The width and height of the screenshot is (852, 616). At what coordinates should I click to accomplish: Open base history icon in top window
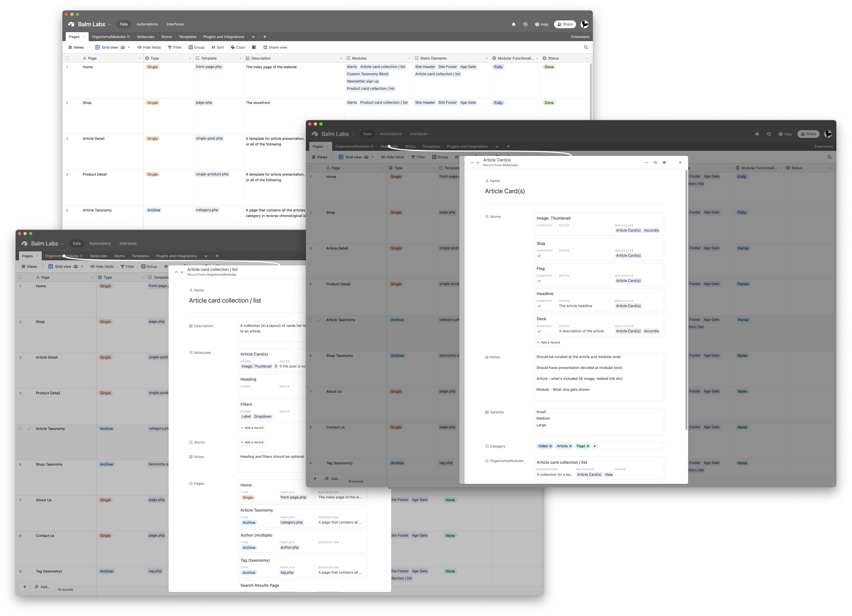[x=525, y=25]
